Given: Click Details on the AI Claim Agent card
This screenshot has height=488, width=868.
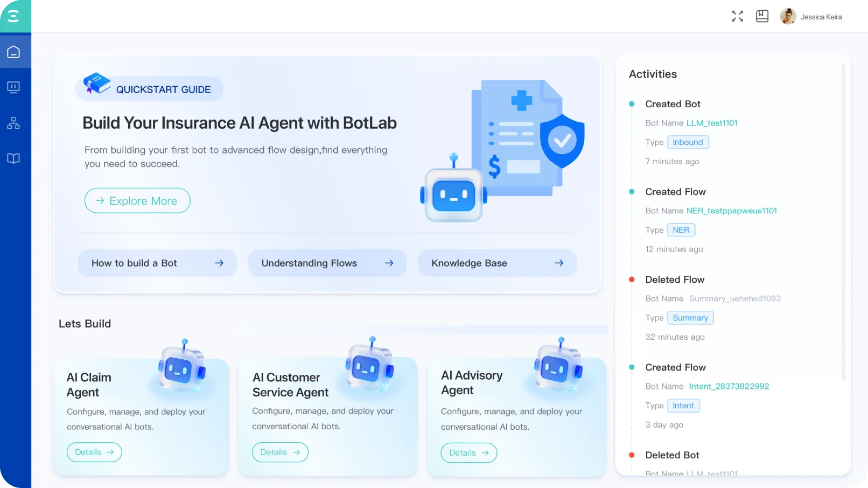Looking at the screenshot, I should [x=94, y=452].
